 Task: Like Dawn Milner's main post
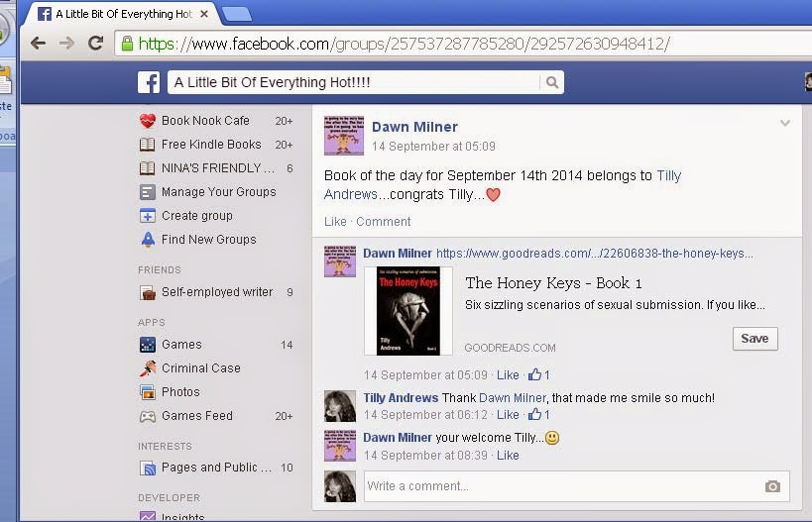point(335,222)
